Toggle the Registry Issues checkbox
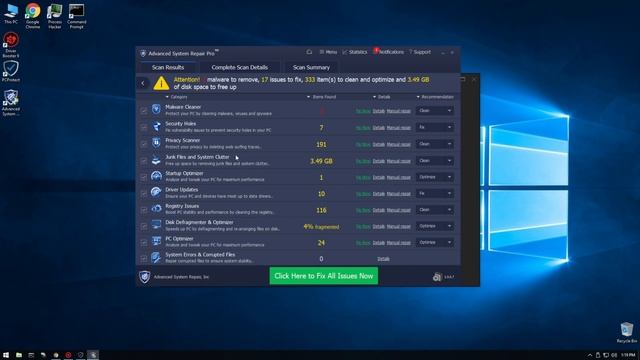The height and width of the screenshot is (360, 640). (144, 210)
